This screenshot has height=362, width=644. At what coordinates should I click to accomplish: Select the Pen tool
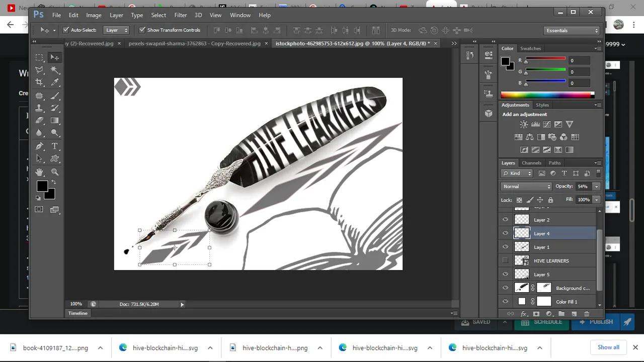point(39,146)
